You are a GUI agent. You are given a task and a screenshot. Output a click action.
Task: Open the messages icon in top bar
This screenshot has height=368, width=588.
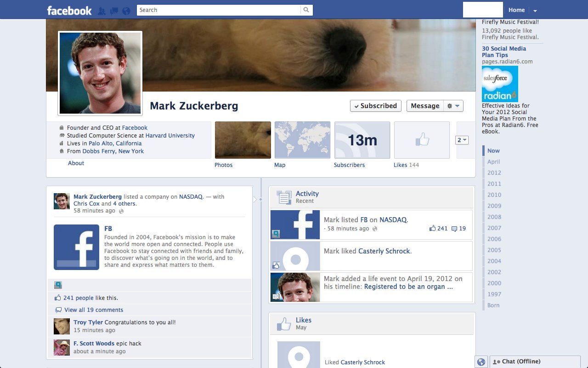tap(114, 10)
